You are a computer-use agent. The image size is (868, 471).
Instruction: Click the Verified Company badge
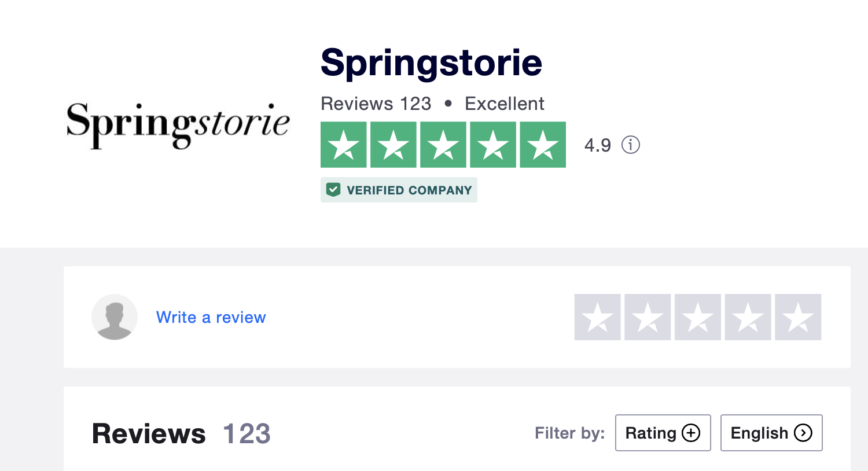pyautogui.click(x=399, y=190)
